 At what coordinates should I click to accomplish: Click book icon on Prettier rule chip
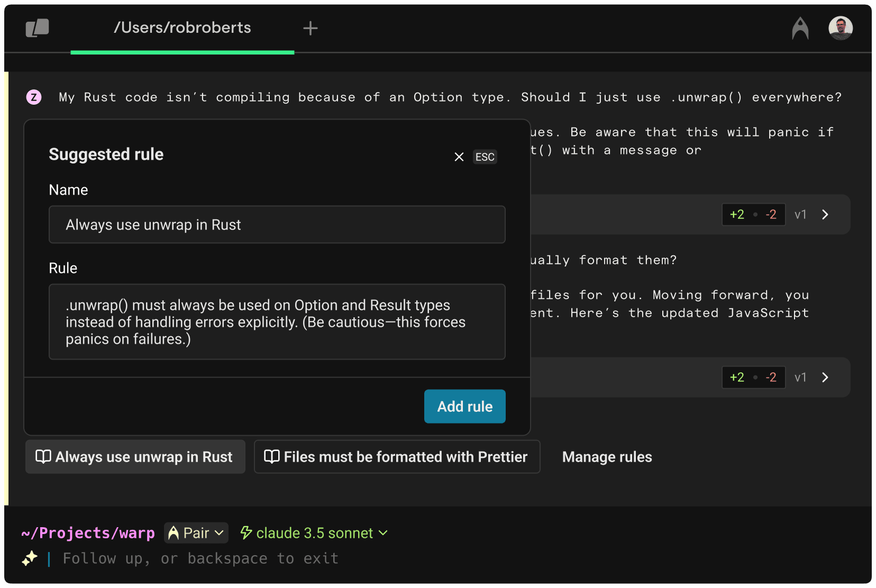(272, 457)
